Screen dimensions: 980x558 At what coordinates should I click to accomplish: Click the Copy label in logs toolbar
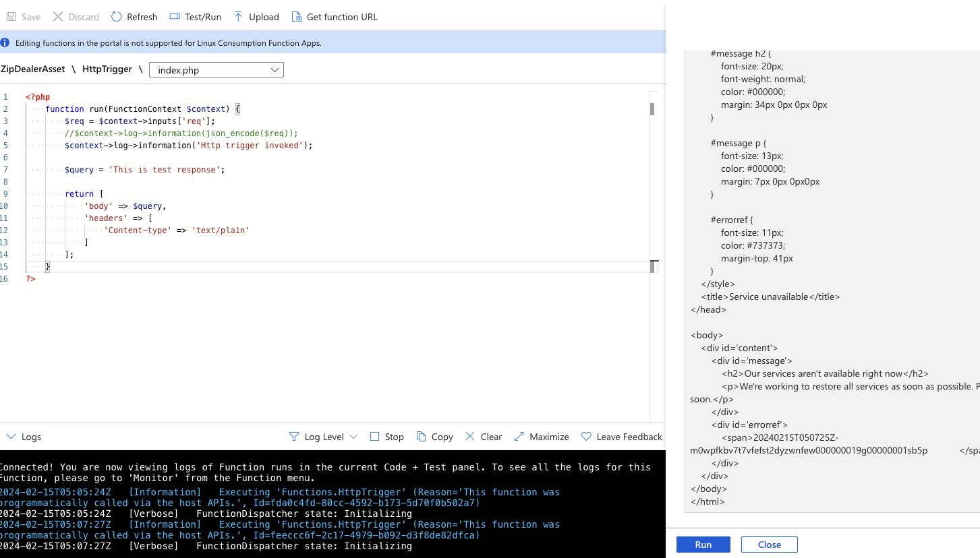(442, 437)
